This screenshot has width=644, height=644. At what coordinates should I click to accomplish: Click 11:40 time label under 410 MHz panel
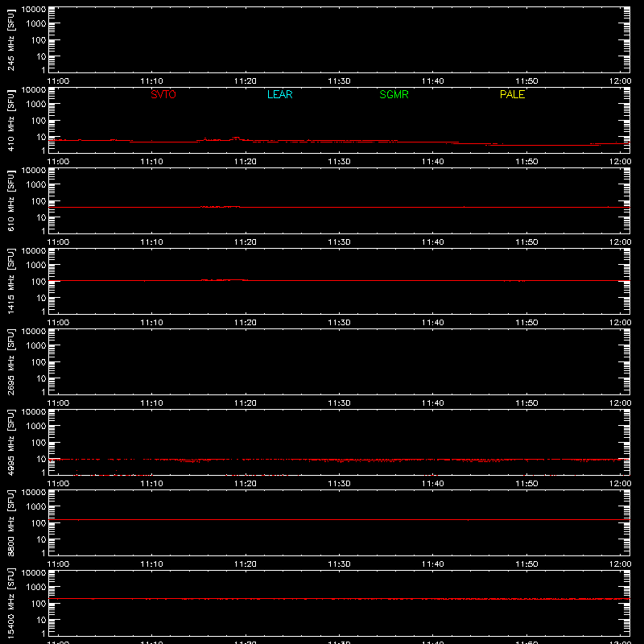432,162
